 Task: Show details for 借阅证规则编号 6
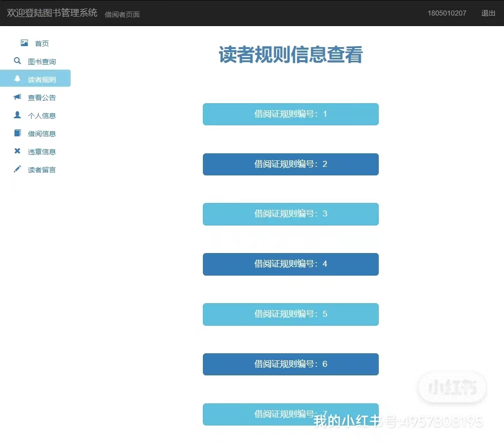(x=291, y=364)
